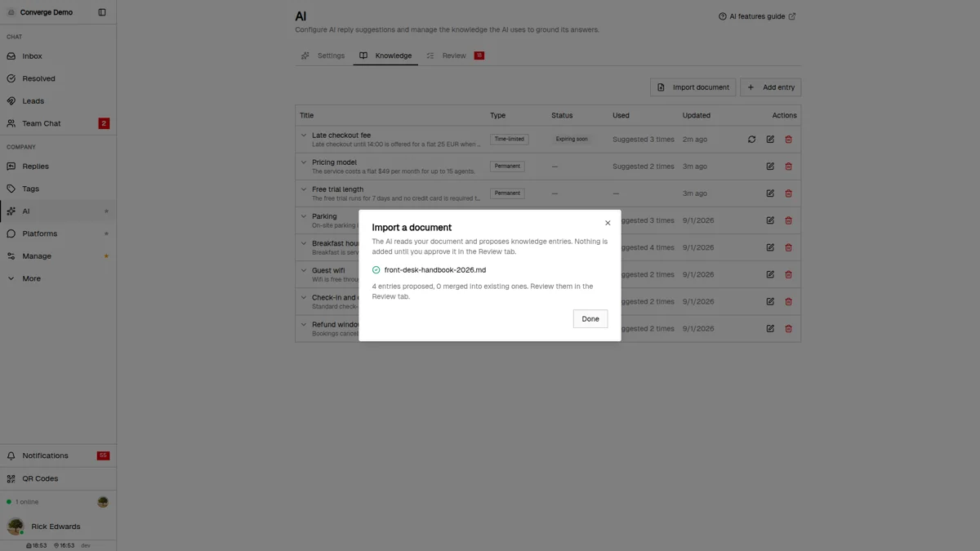The height and width of the screenshot is (551, 980).
Task: Click Add entry button
Action: (770, 87)
